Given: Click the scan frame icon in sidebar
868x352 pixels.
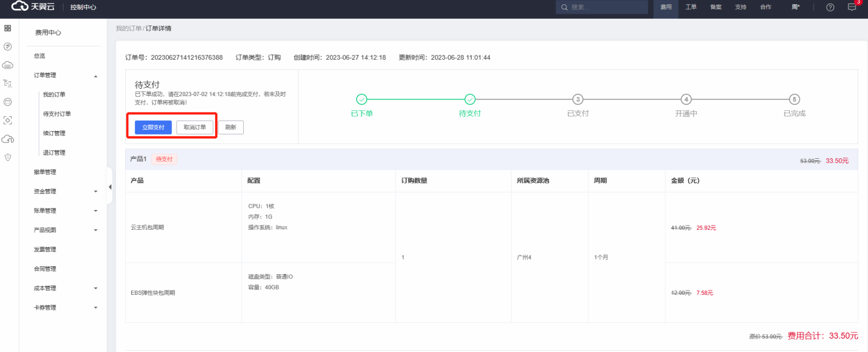Looking at the screenshot, I should pyautogui.click(x=7, y=120).
